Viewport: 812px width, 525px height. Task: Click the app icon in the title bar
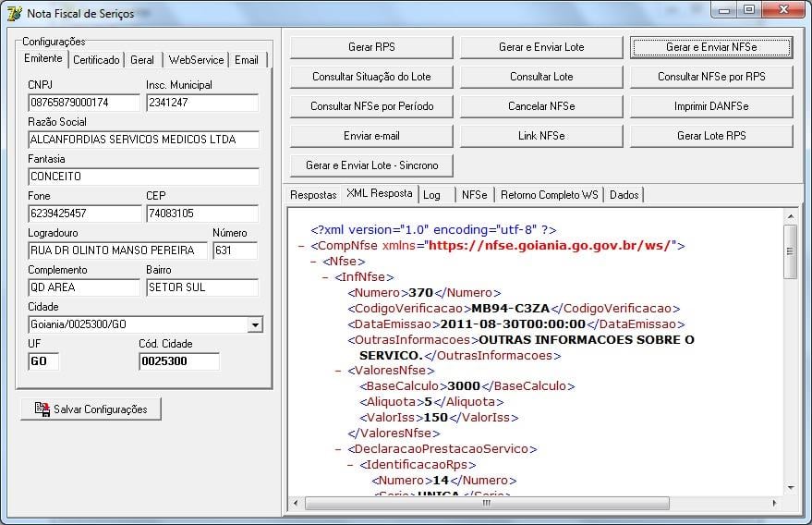(x=15, y=13)
